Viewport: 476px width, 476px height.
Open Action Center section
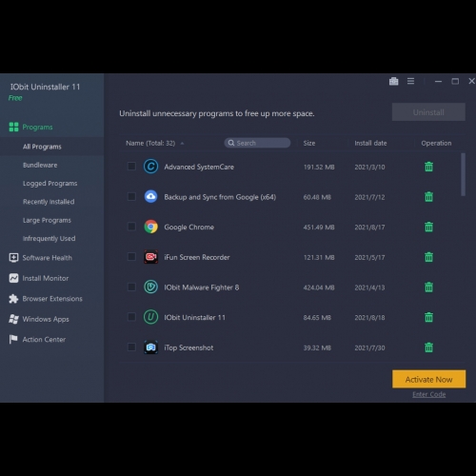[x=44, y=340]
